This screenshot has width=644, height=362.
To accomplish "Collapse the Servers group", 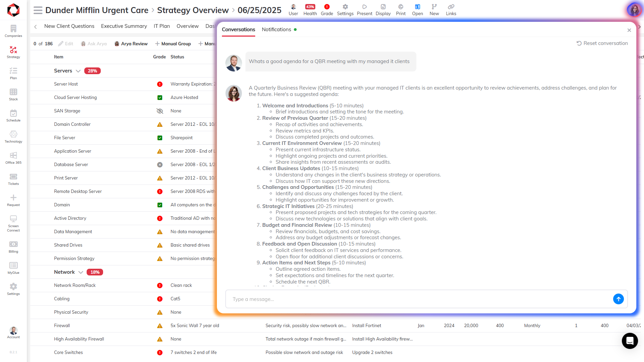I will point(78,71).
